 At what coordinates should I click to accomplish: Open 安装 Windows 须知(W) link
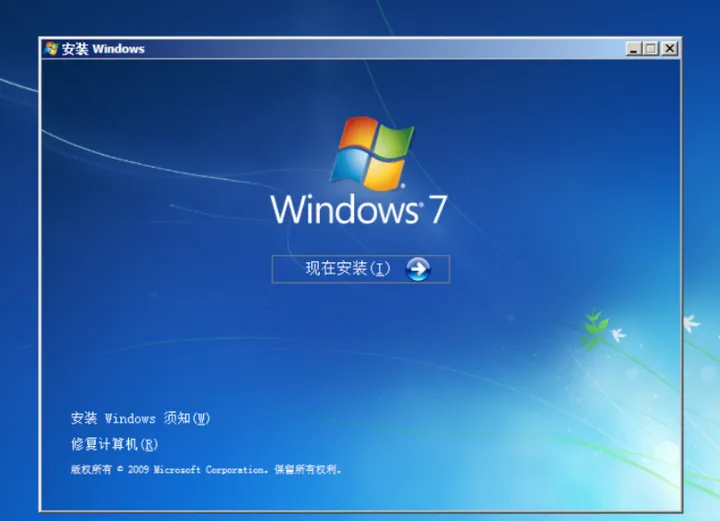click(141, 418)
